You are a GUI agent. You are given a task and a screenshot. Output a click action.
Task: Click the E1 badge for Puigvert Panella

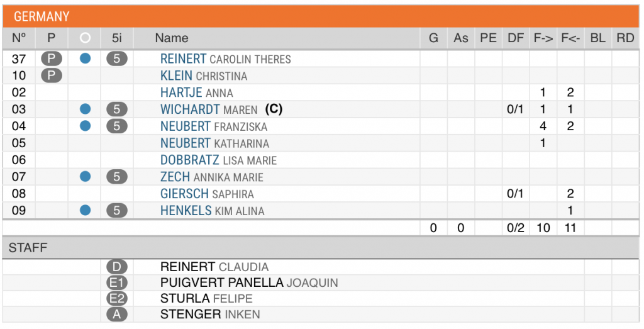[x=116, y=282]
